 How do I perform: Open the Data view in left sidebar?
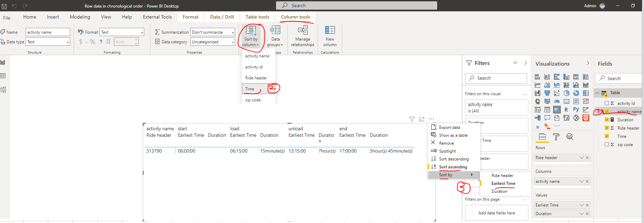(3, 76)
